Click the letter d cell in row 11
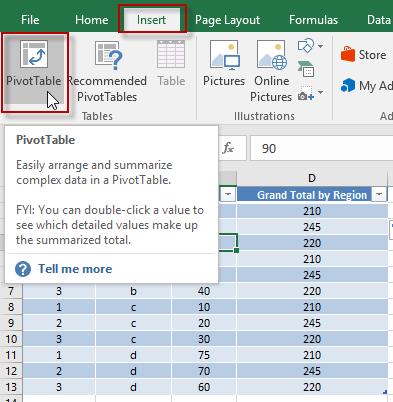Image resolution: width=393 pixels, height=402 pixels. (133, 355)
